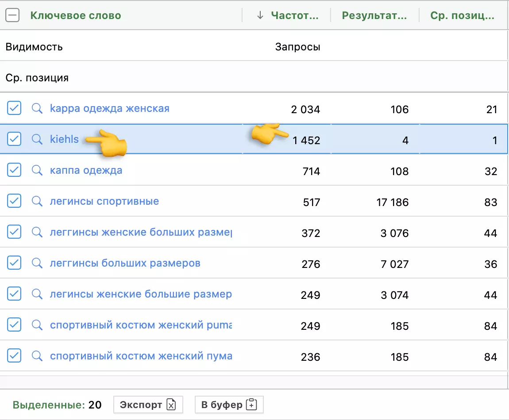This screenshot has height=420, width=509.
Task: Click results value 17 186
Action: click(x=393, y=202)
